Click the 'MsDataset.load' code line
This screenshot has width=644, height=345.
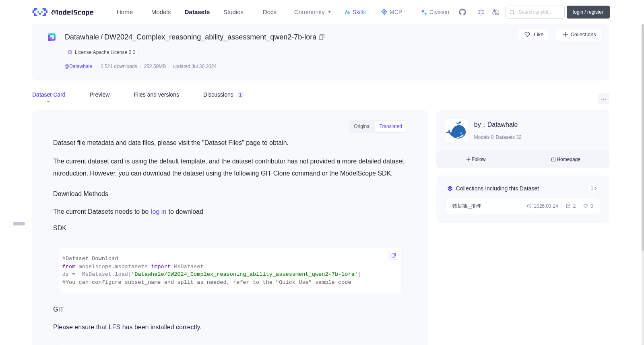pyautogui.click(x=212, y=274)
